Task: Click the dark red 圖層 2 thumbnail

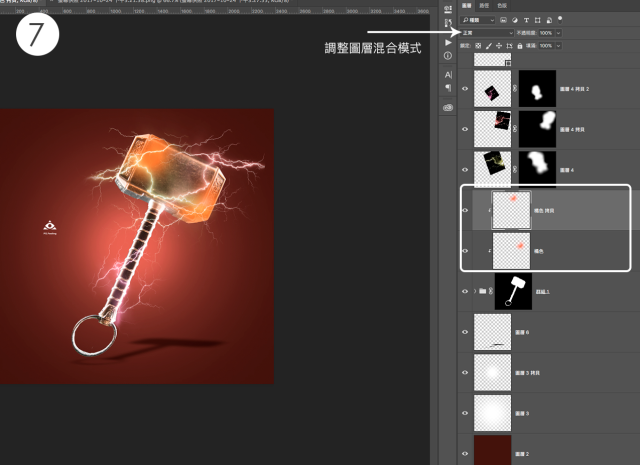Action: (492, 449)
